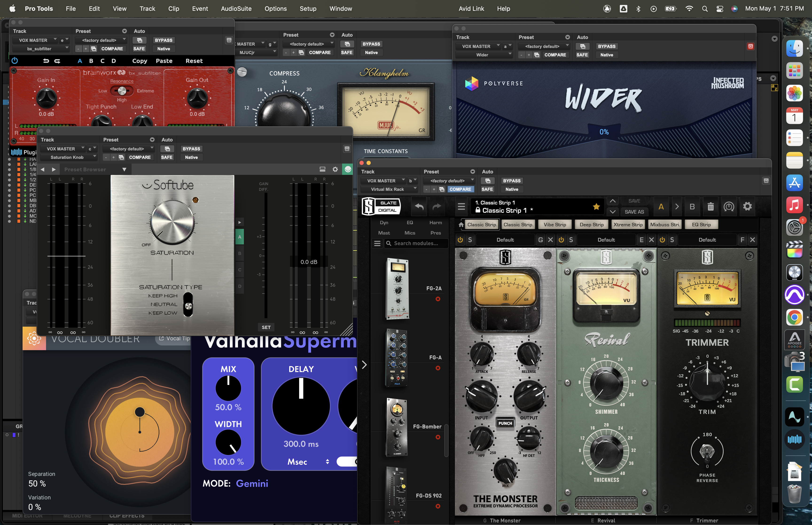Open the Vocal Doubler settings gear
The width and height of the screenshot is (812, 525).
[x=34, y=338]
